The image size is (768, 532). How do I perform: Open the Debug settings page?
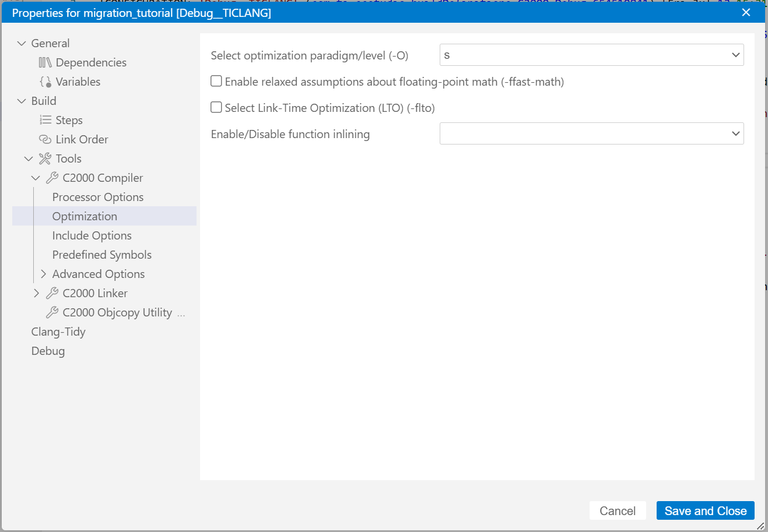(x=48, y=350)
